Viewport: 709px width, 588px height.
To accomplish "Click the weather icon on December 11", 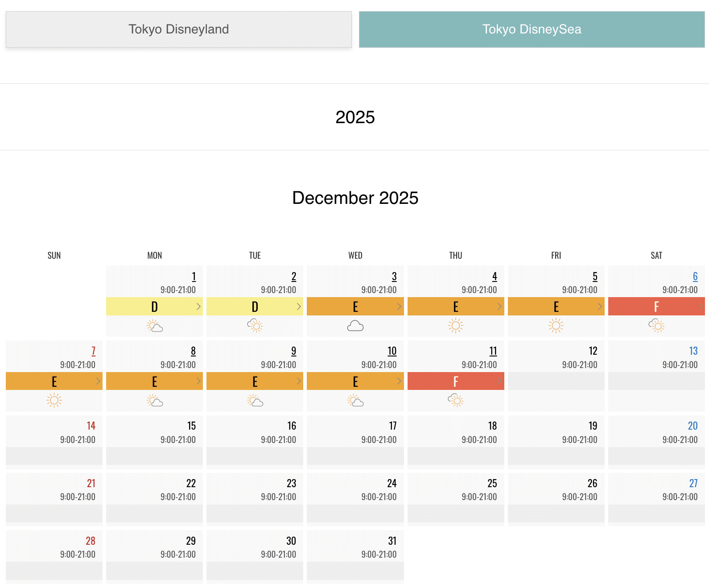I will tap(456, 400).
